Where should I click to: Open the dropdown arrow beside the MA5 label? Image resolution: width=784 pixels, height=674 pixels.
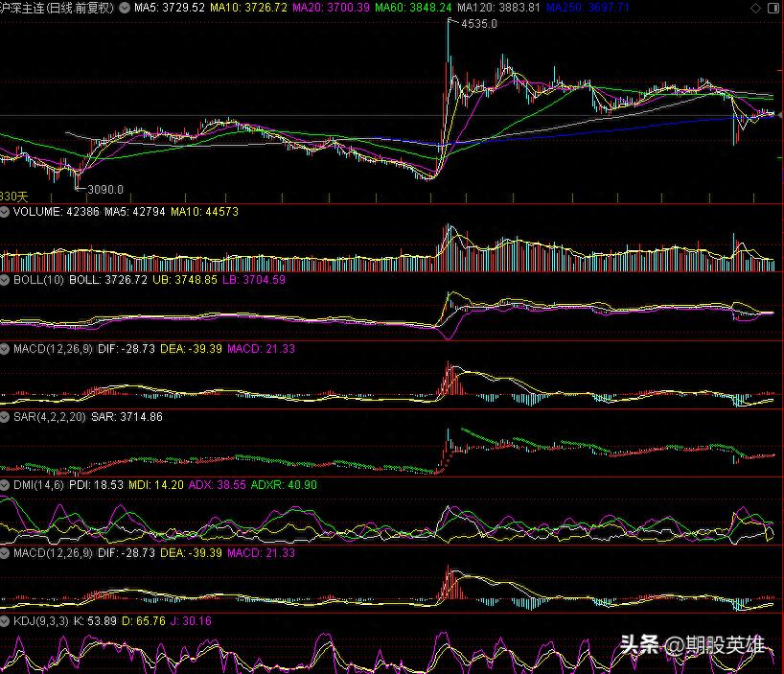pos(125,8)
